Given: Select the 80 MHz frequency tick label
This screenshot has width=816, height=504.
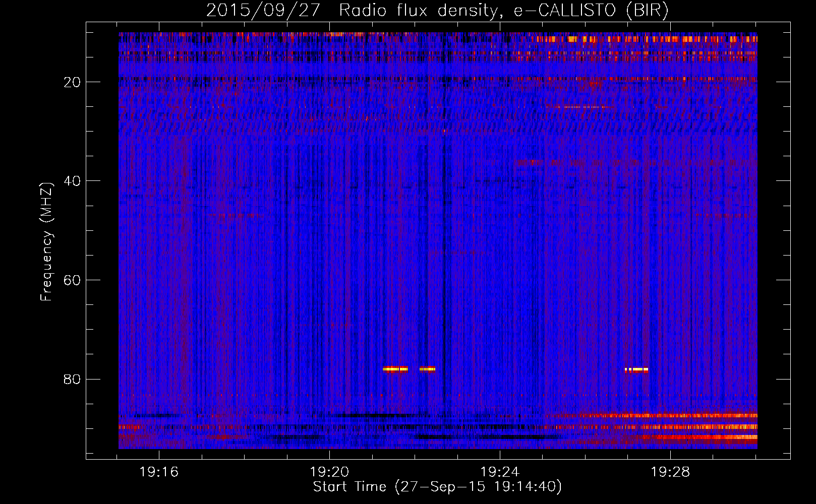Looking at the screenshot, I should click(x=72, y=379).
